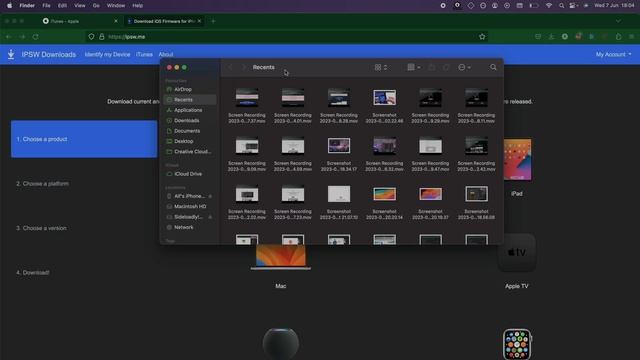Choose the Apple TV product on ipsw.me
The image size is (640, 360).
[517, 261]
